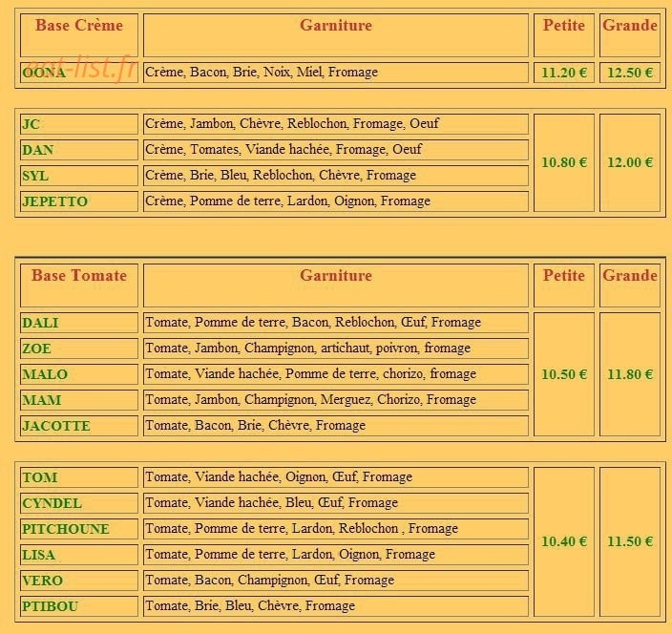This screenshot has height=634, width=672.
Task: Select the JEPETTO pizza name
Action: (x=54, y=201)
